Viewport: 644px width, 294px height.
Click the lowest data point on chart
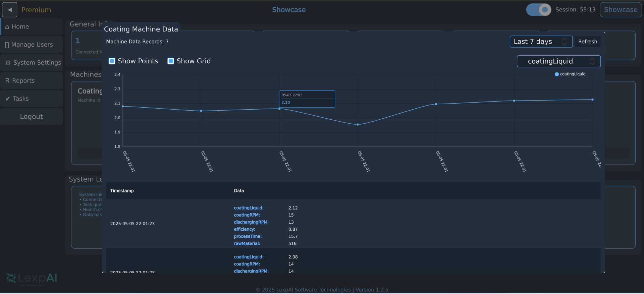358,125
